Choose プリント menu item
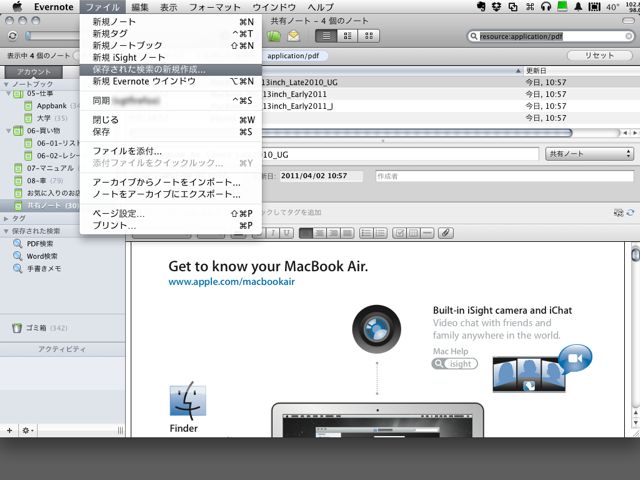This screenshot has width=640, height=480. [x=171, y=225]
